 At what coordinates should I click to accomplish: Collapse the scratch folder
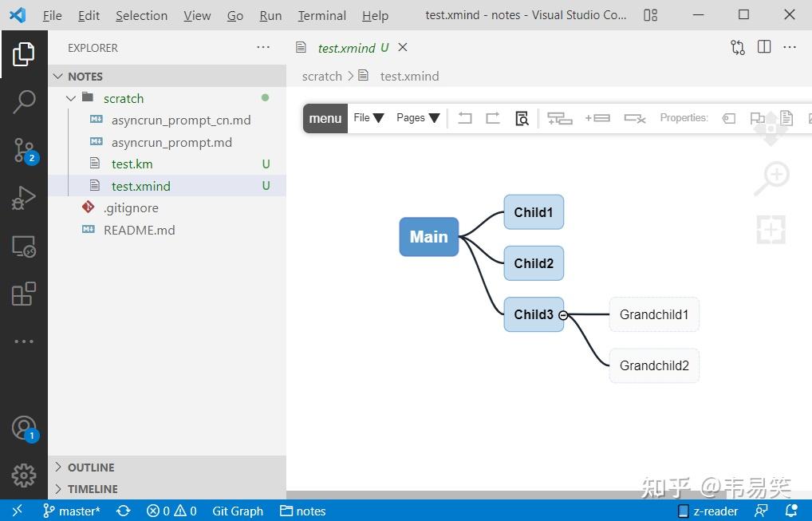click(x=71, y=98)
